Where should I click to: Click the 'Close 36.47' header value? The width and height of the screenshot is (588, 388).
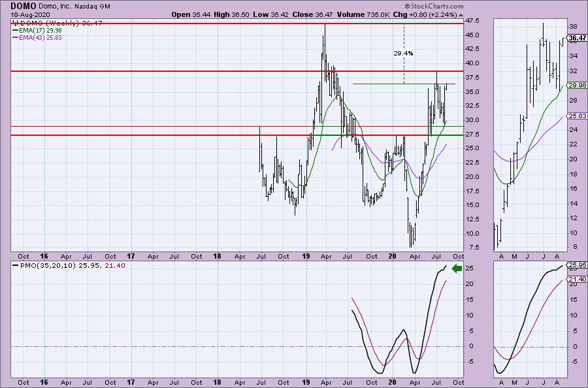pyautogui.click(x=312, y=14)
